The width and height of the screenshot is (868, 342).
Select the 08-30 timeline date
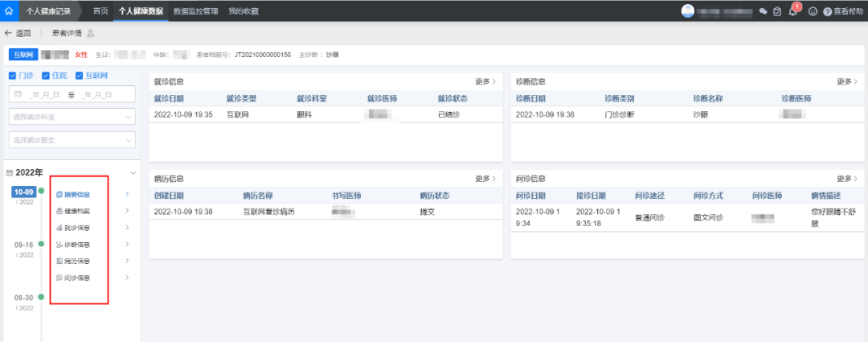pyautogui.click(x=24, y=298)
